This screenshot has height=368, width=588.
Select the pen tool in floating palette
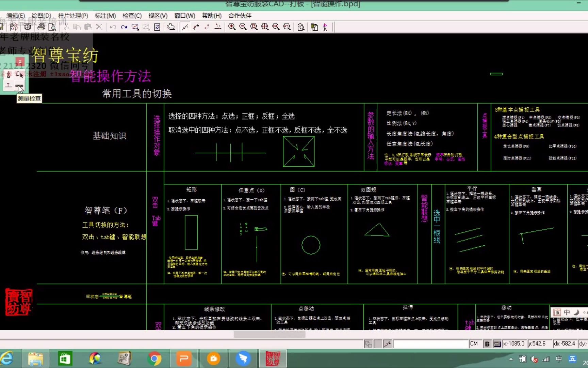pos(9,75)
